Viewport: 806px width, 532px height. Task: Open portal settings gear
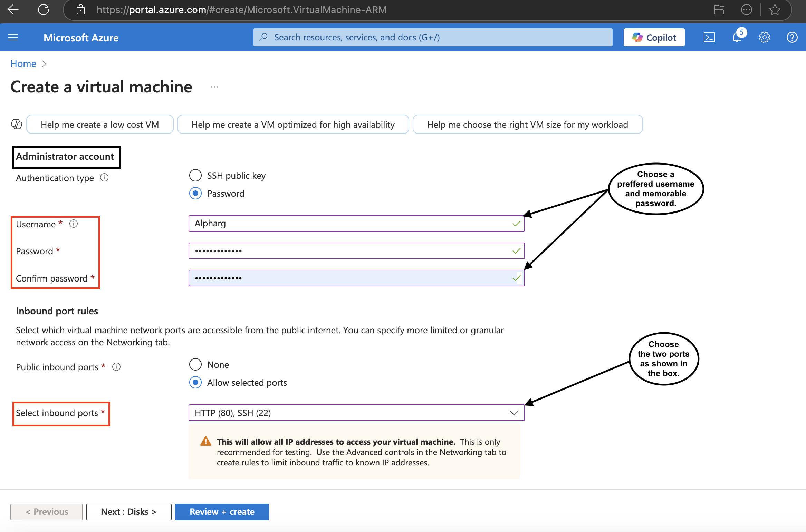[x=764, y=37]
